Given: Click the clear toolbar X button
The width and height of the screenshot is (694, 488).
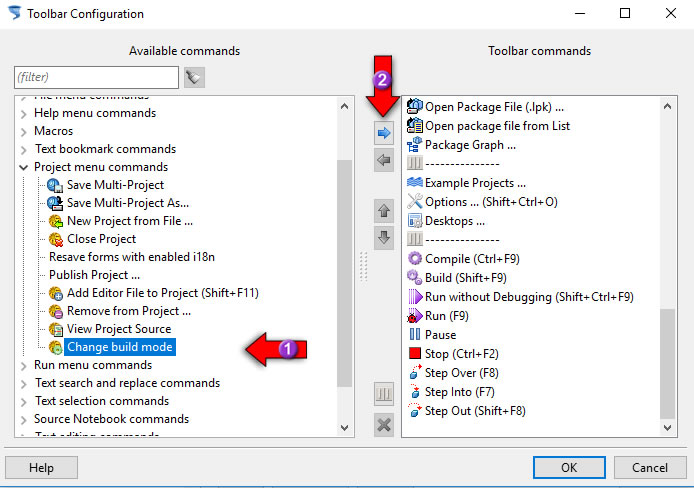Looking at the screenshot, I should [x=384, y=425].
